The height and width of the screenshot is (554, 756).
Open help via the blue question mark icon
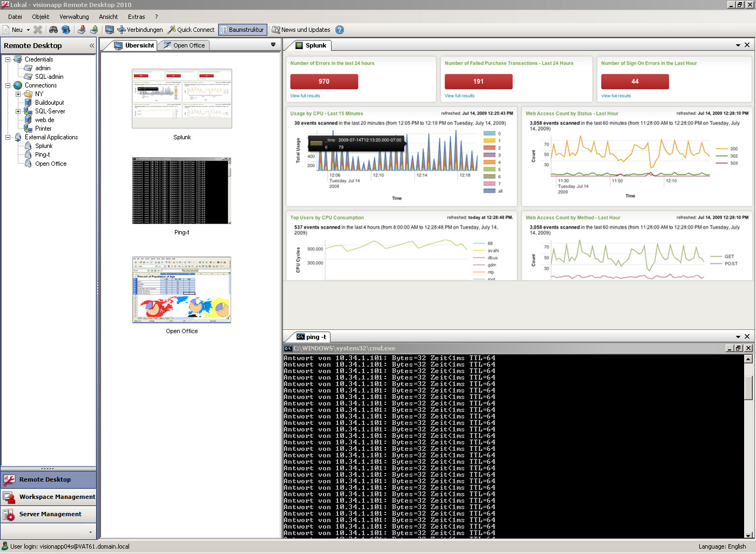point(339,30)
